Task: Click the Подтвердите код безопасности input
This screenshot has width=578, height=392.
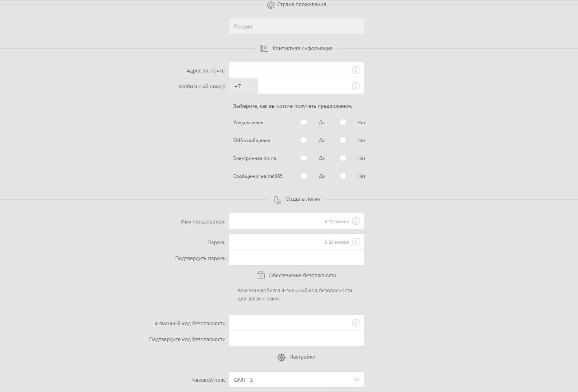Action: click(296, 339)
